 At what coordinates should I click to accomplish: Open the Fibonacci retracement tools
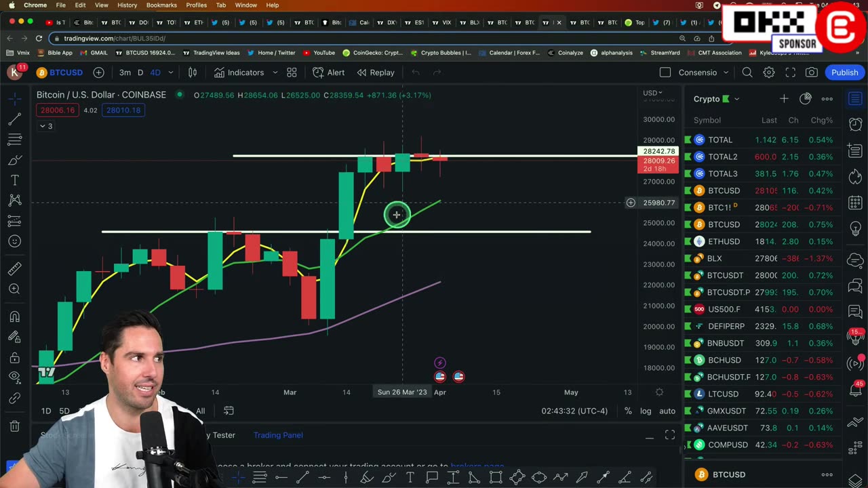[14, 140]
